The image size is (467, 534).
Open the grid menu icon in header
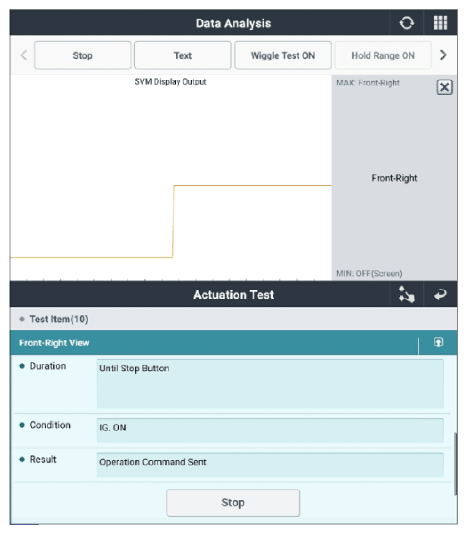[440, 23]
